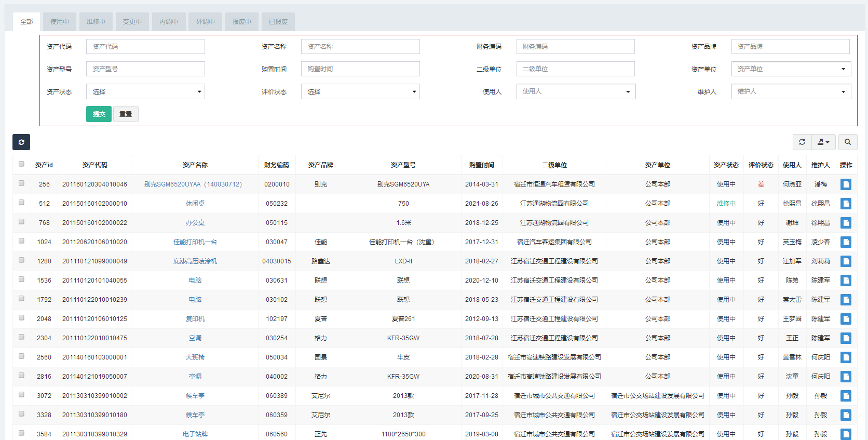This screenshot has width=868, height=440.
Task: Open the export data dropdown icon
Action: pos(823,142)
